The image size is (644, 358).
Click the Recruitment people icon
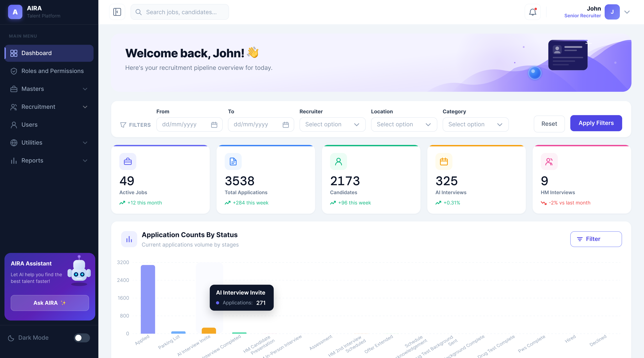pos(14,107)
